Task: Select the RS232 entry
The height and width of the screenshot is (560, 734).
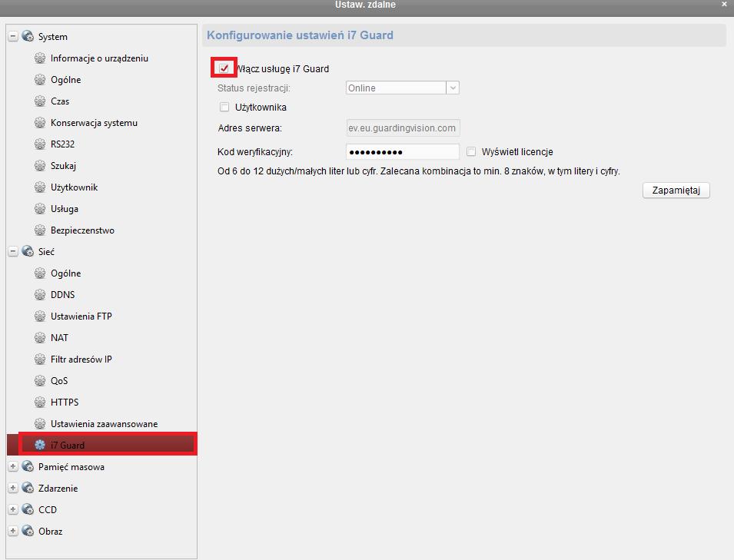Action: pyautogui.click(x=63, y=144)
